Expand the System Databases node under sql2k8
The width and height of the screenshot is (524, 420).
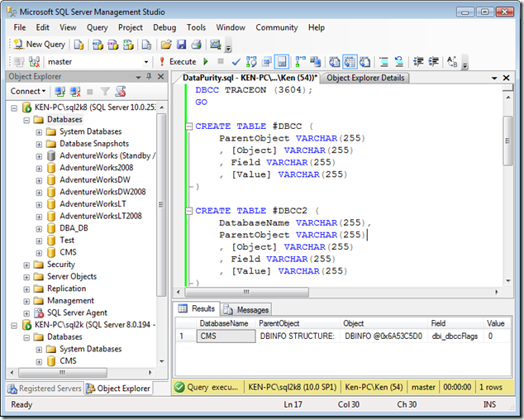tap(39, 132)
